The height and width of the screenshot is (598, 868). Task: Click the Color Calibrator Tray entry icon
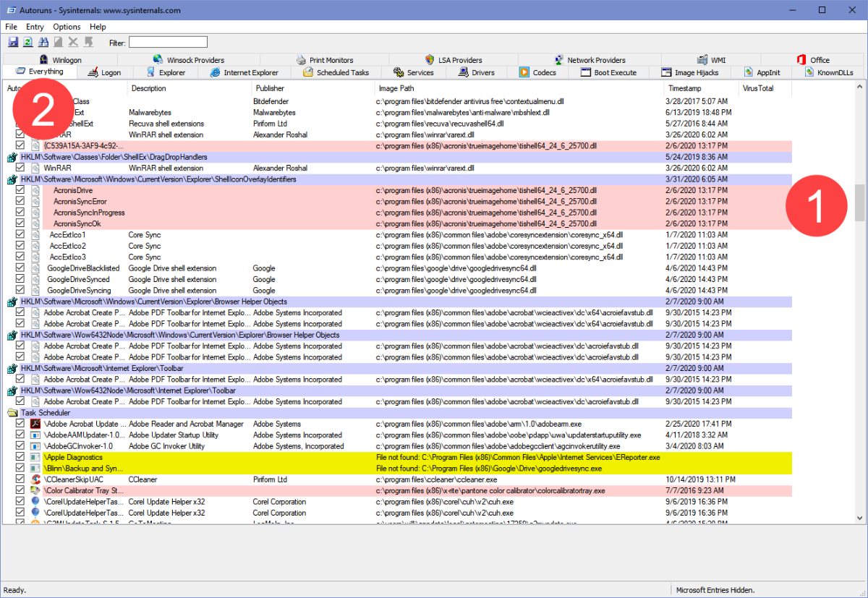[35, 491]
